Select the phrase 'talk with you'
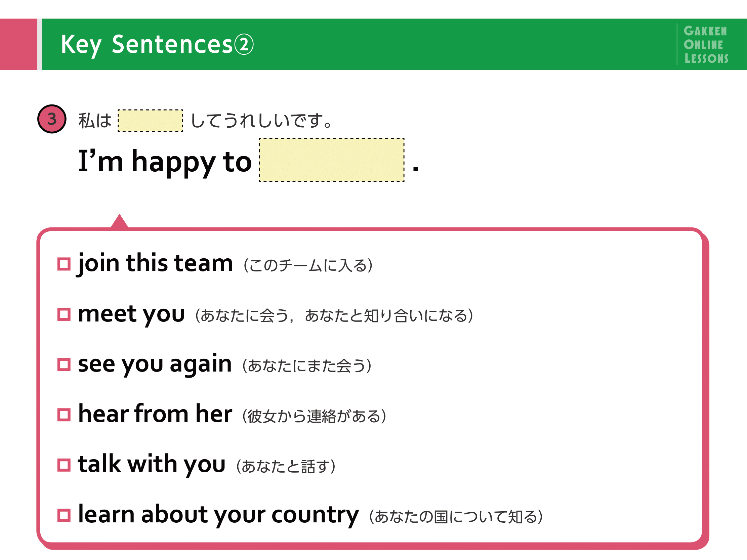Viewport: 747px width, 560px height. pos(152,465)
